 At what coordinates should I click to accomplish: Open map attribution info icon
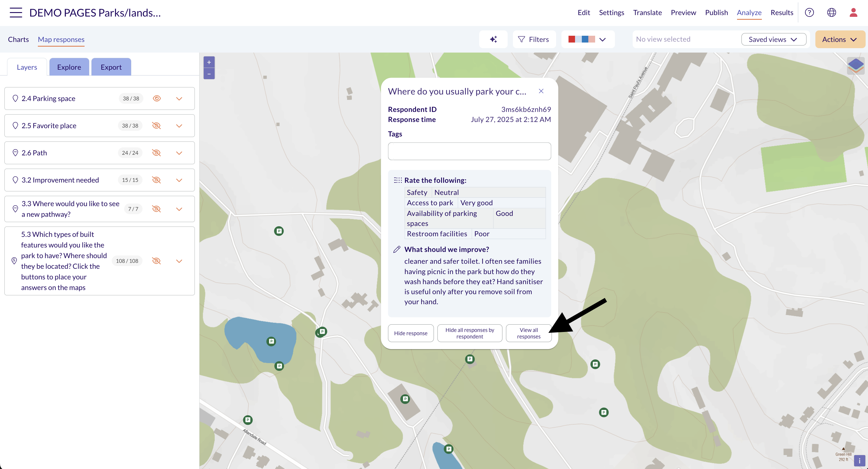pyautogui.click(x=859, y=461)
